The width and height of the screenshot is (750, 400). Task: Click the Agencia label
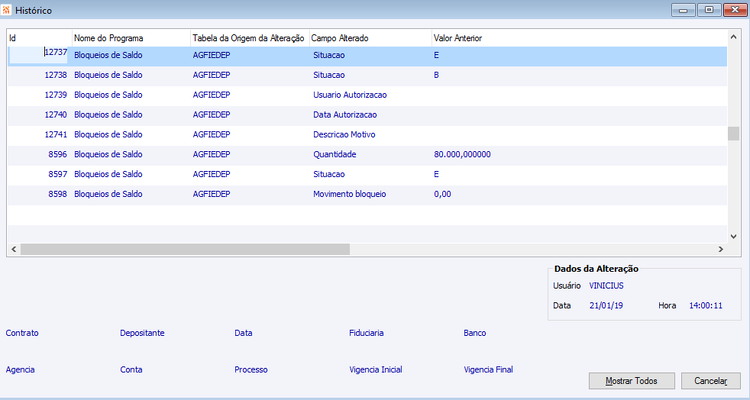coord(20,369)
